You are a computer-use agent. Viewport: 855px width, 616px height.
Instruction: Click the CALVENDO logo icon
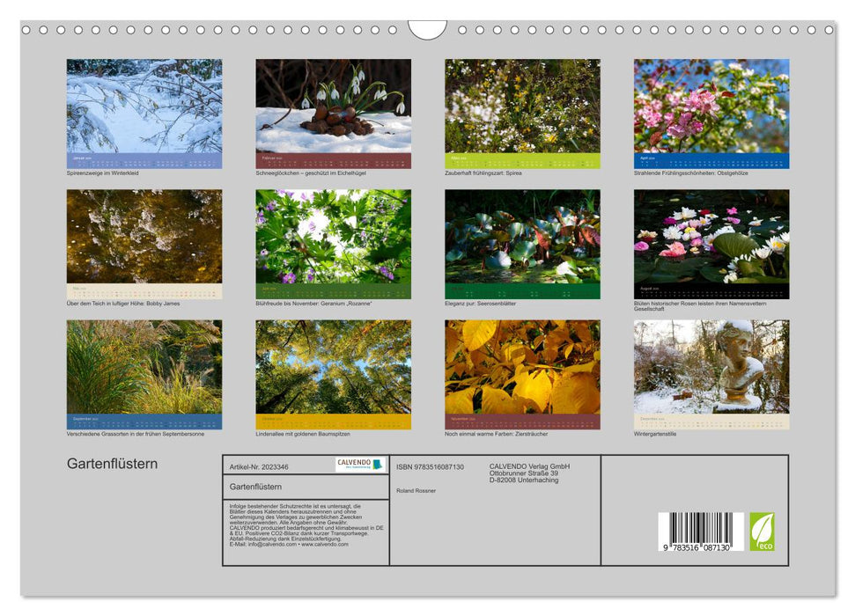pyautogui.click(x=362, y=464)
